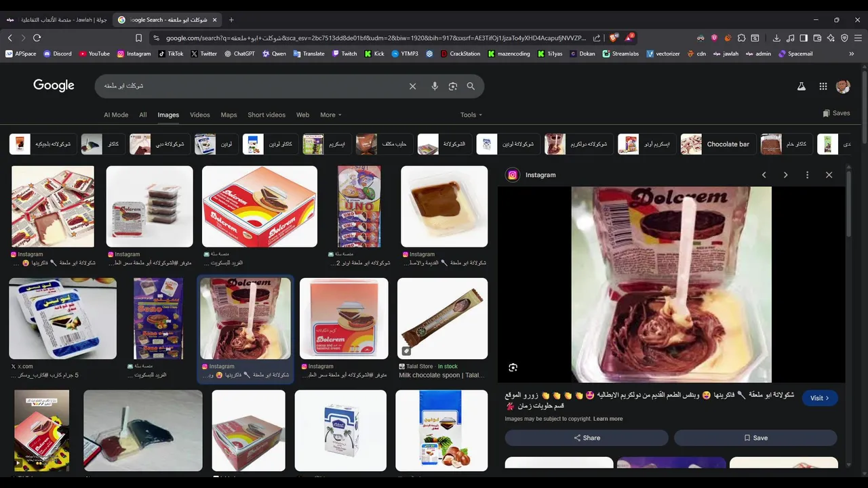The image size is (868, 488).
Task: Open the Downloads icon in the toolbar
Action: pyautogui.click(x=776, y=38)
